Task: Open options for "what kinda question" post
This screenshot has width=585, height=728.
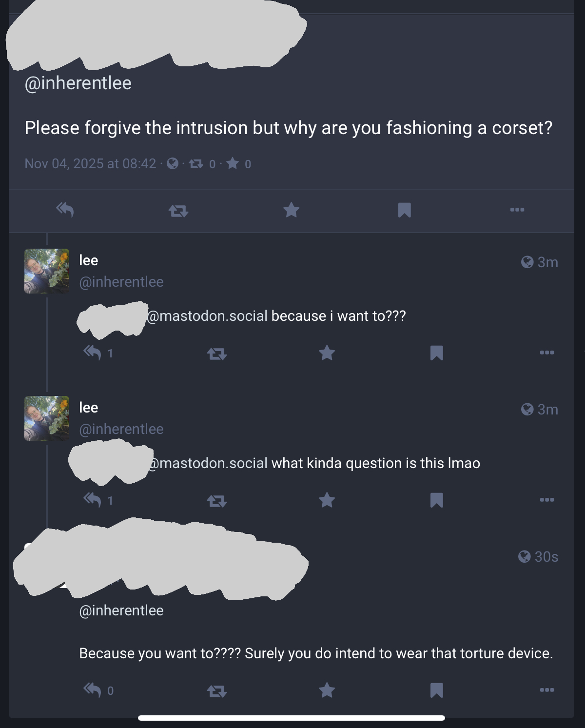Action: [547, 499]
